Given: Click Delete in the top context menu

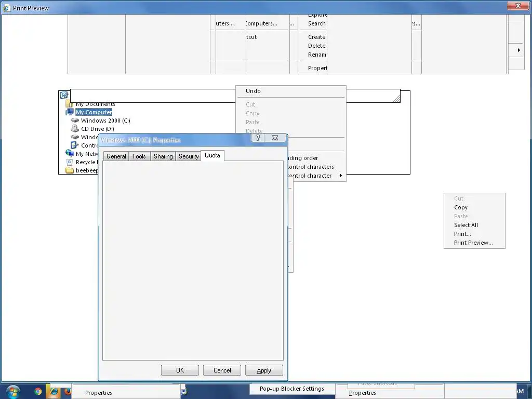Looking at the screenshot, I should pos(316,46).
